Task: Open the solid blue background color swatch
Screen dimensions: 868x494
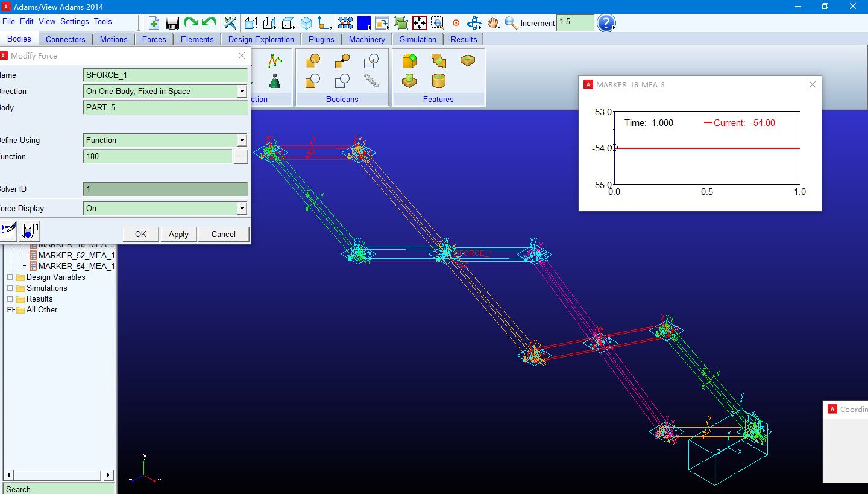Action: (x=364, y=23)
